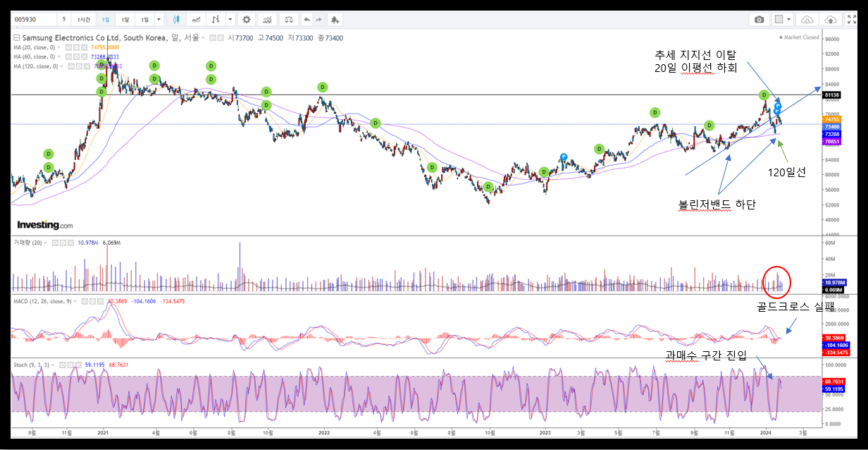Hide the Samsung Electronics price series
The width and height of the screenshot is (868, 450).
coord(213,38)
